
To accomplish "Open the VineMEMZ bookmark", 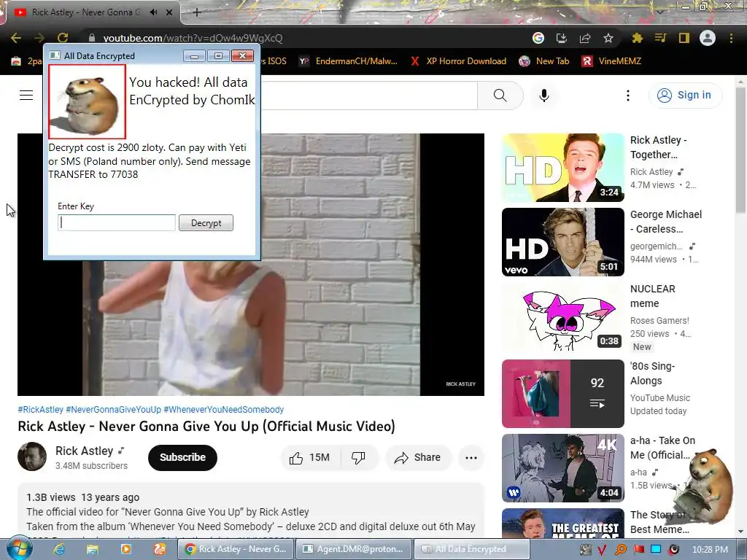I will [x=612, y=61].
